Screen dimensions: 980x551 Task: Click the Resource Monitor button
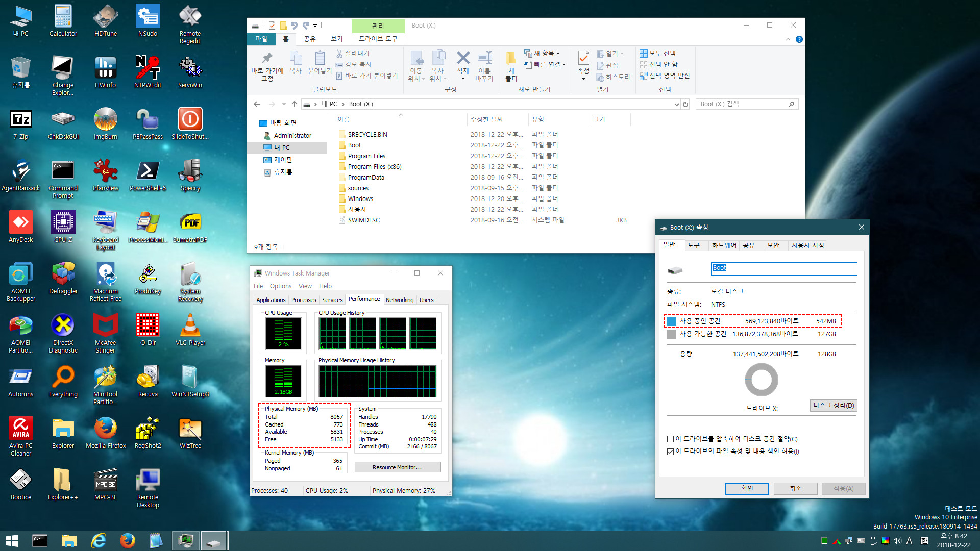pos(397,467)
